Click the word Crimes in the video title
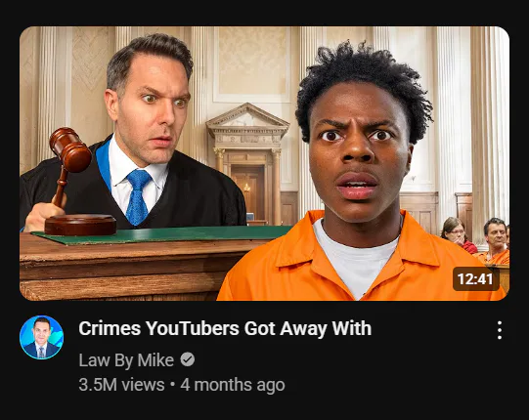The width and height of the screenshot is (529, 420). (110, 328)
